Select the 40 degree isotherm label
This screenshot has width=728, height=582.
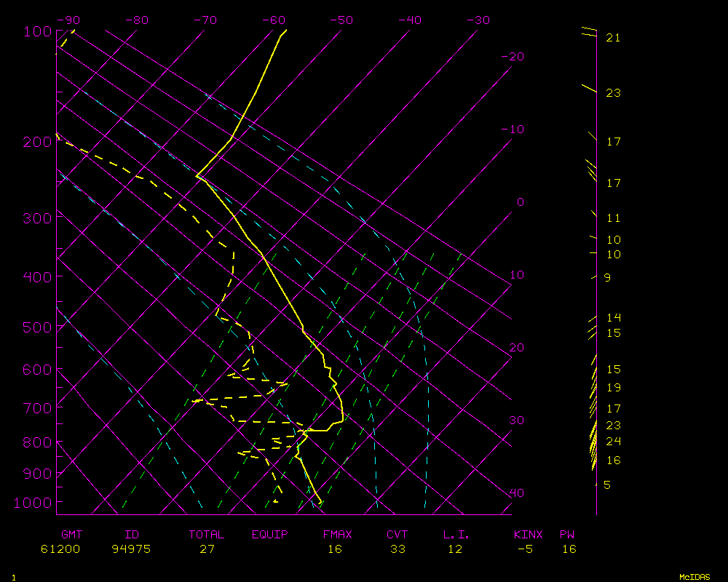point(516,493)
